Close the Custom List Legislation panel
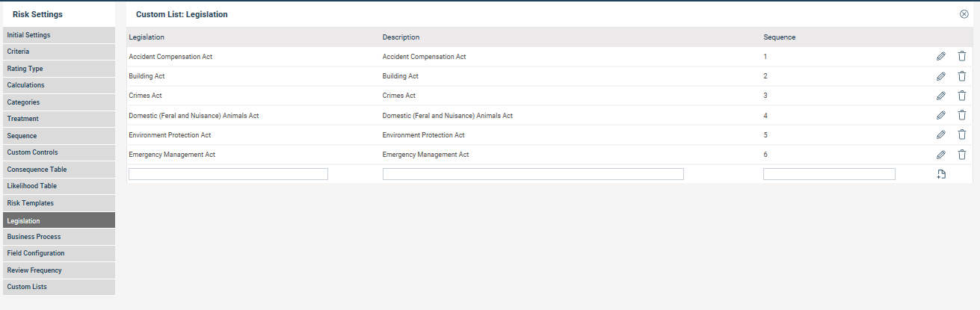Viewport: 980px width, 310px height. [964, 14]
